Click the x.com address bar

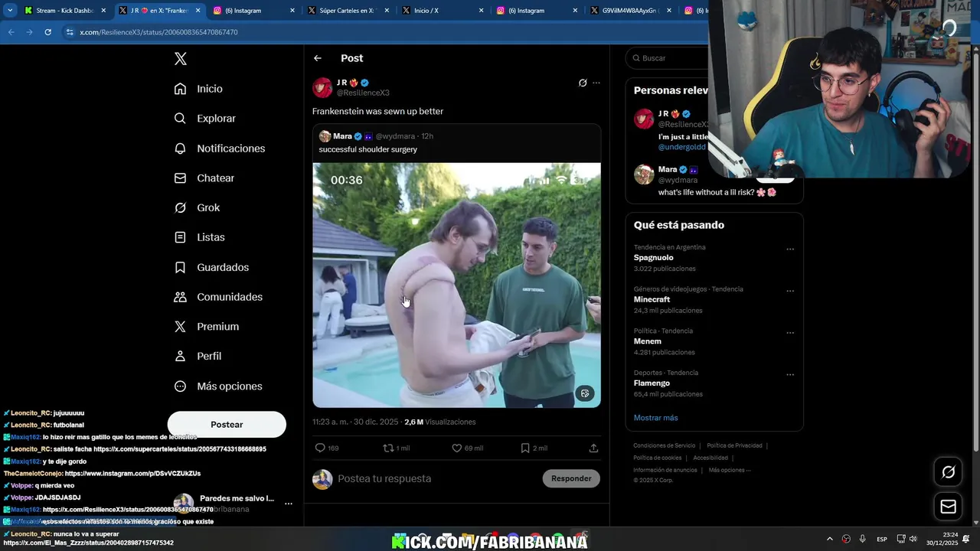(x=383, y=32)
